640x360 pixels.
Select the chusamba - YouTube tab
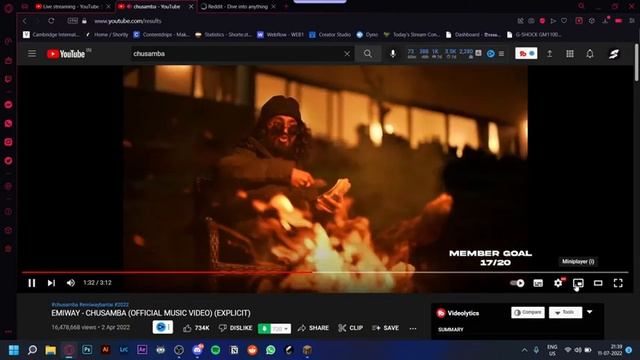155,7
